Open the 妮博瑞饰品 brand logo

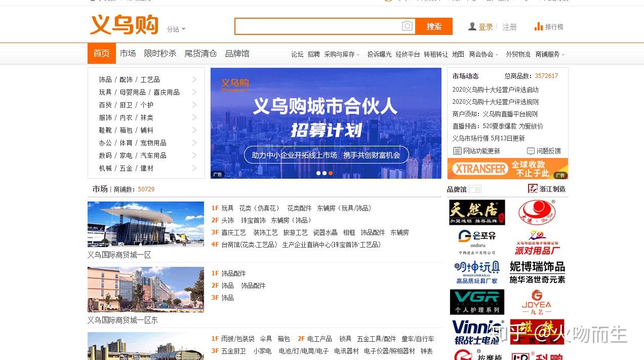537,272
